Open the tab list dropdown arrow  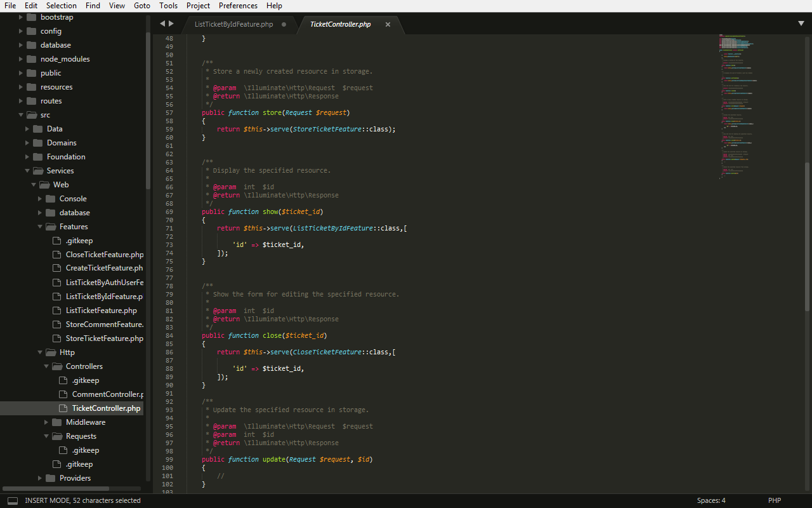pyautogui.click(x=801, y=23)
